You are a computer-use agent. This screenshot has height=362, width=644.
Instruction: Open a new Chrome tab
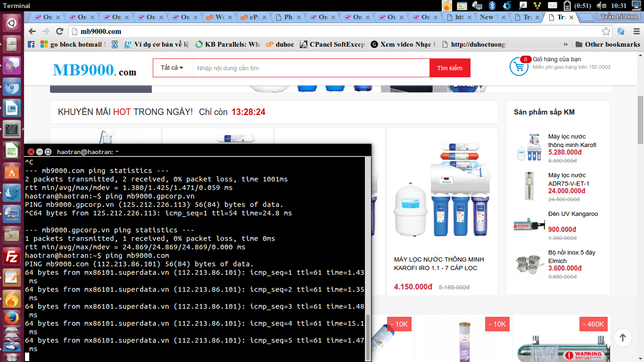(x=586, y=17)
